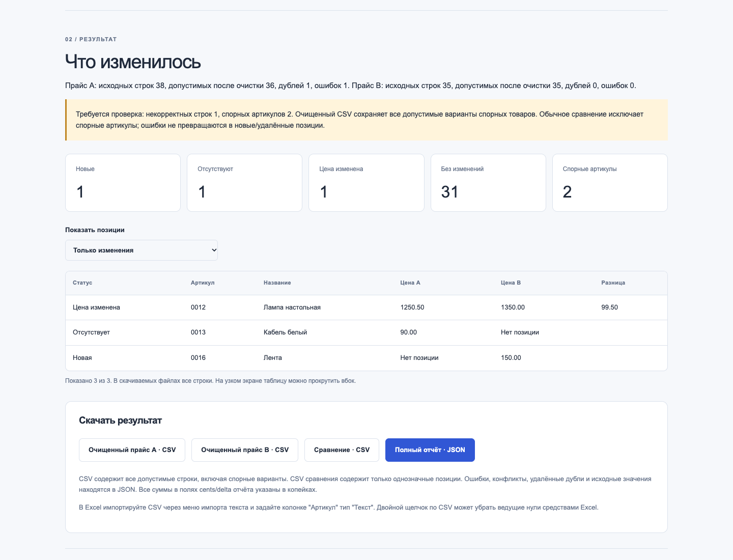
Task: Click the "Скачать результат" heading
Action: (120, 421)
